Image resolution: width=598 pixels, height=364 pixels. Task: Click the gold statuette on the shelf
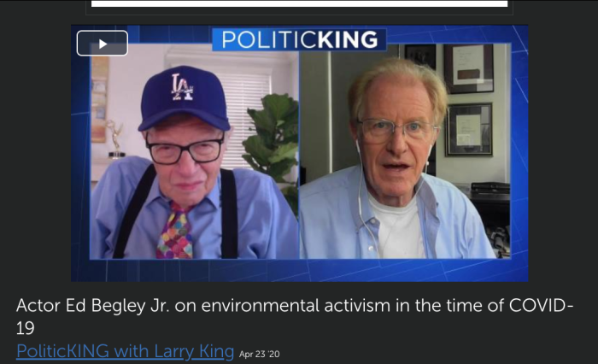(x=114, y=138)
